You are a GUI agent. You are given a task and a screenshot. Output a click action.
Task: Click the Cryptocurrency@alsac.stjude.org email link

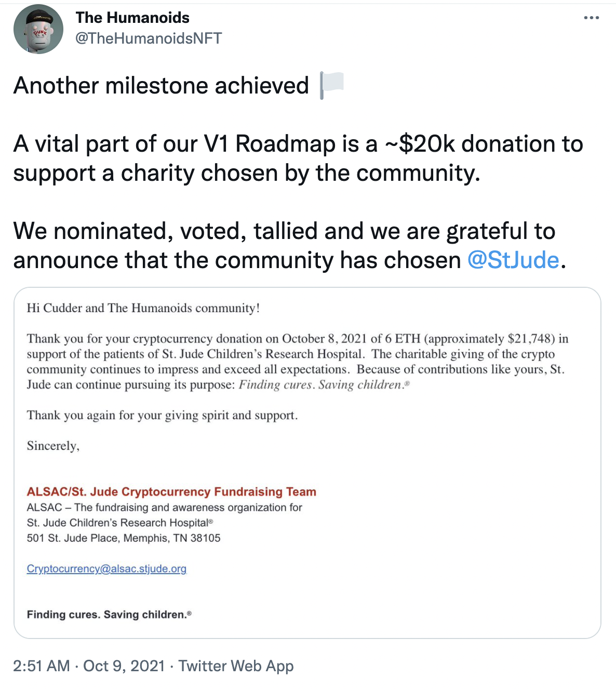pos(106,569)
